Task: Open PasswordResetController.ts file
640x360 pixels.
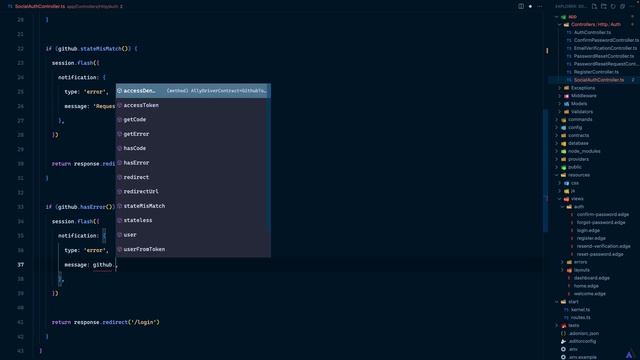Action: (x=604, y=56)
